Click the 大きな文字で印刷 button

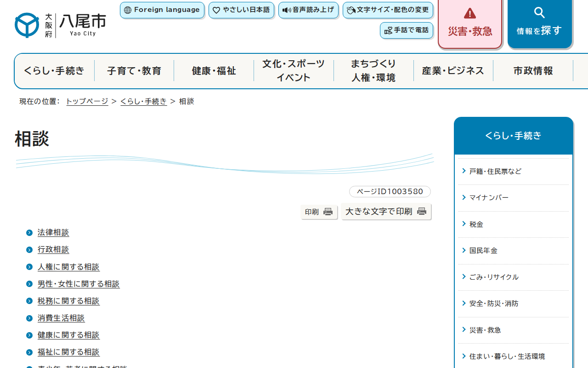(x=386, y=212)
